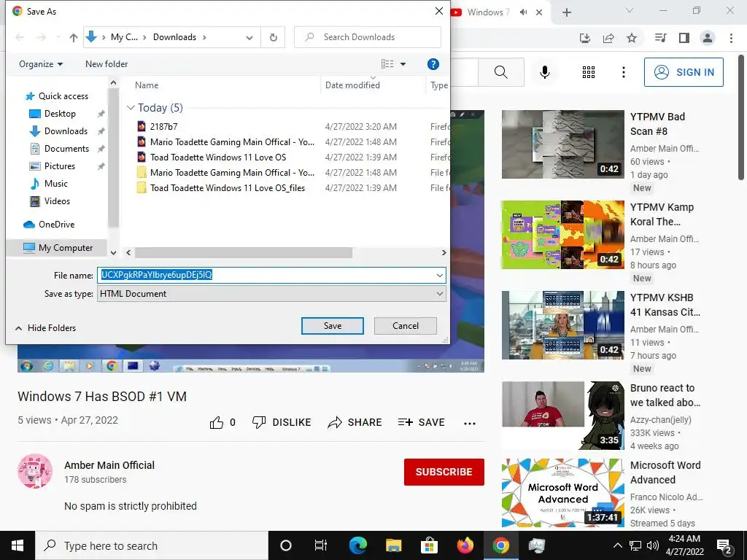This screenshot has width=747, height=560.
Task: Select file 2187b7
Action: (x=163, y=127)
